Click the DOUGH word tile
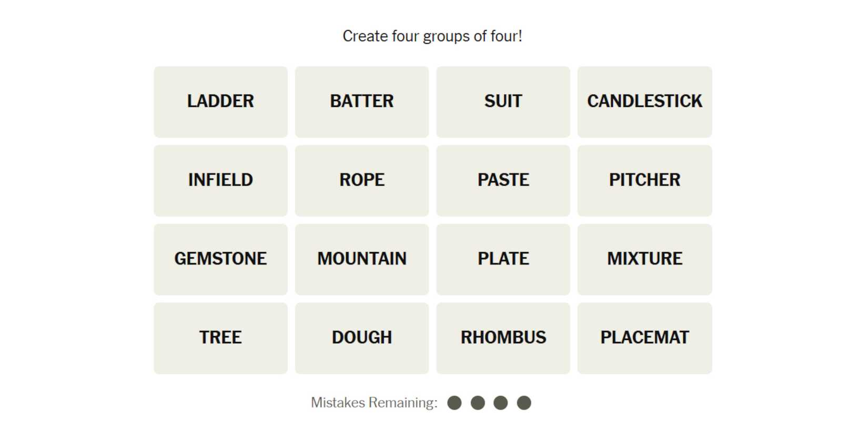Image resolution: width=868 pixels, height=434 pixels. [362, 338]
